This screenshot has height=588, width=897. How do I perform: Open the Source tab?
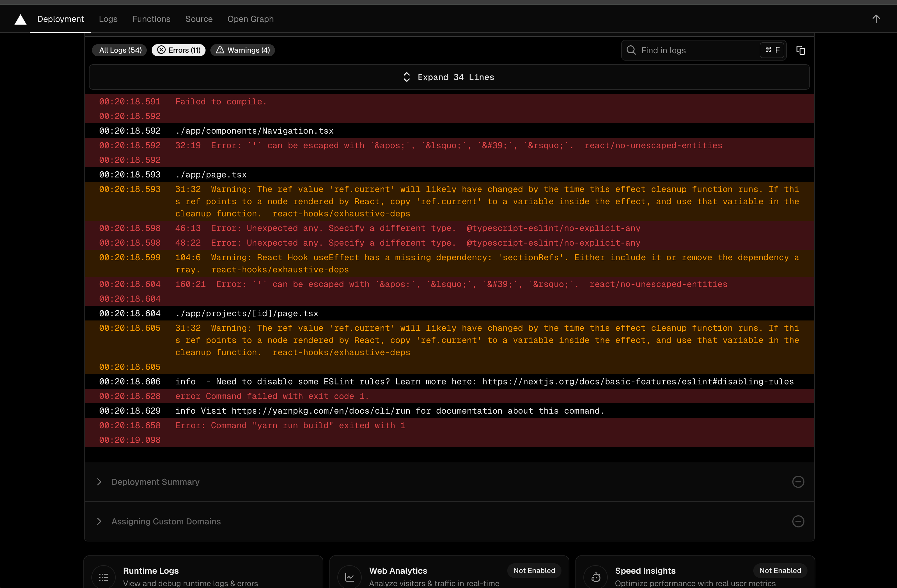199,19
